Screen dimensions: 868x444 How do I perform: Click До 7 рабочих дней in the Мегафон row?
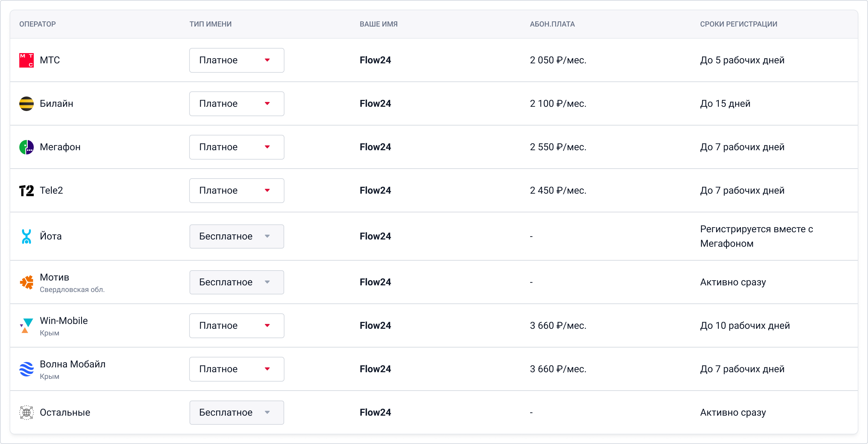pyautogui.click(x=742, y=147)
